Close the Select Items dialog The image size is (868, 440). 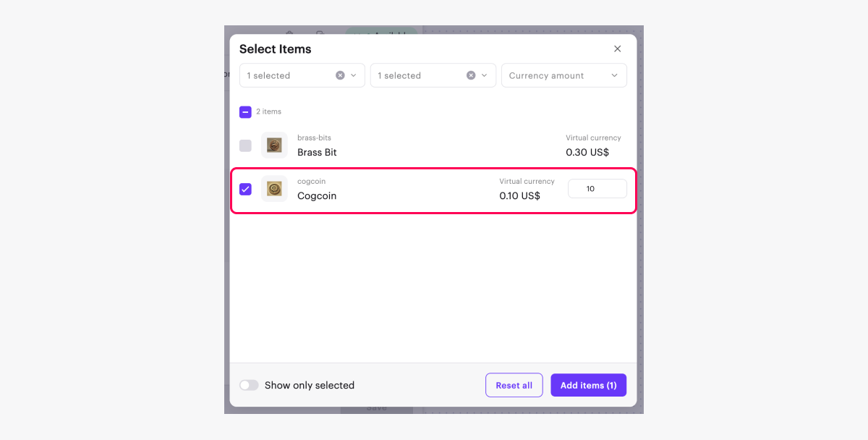pyautogui.click(x=617, y=49)
